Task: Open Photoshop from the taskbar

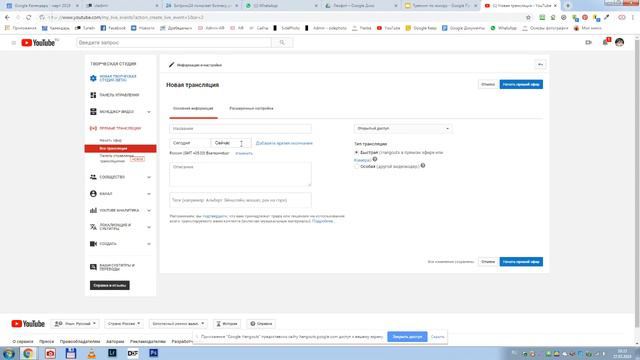Action: pos(153,353)
